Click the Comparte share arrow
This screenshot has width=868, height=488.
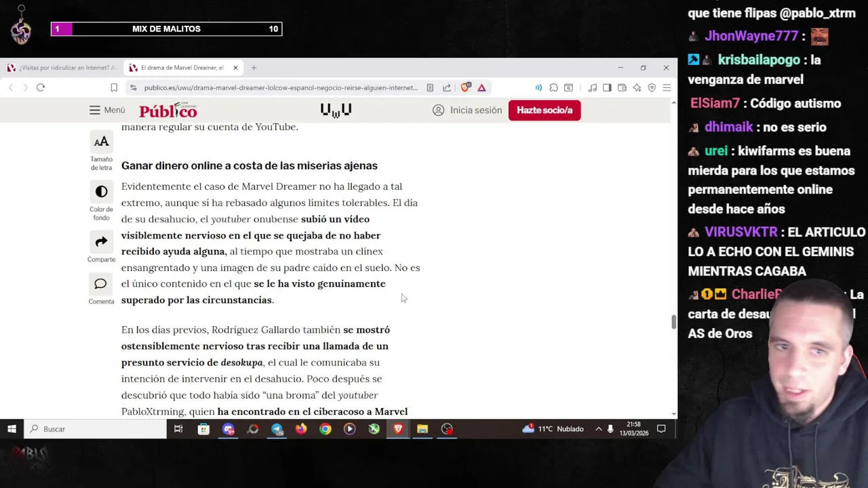[101, 248]
